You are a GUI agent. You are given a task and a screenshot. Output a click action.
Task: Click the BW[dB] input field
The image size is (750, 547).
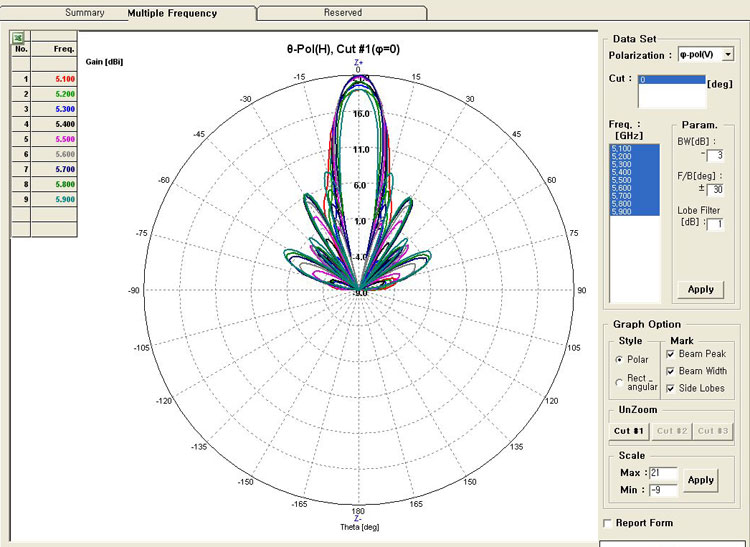click(x=715, y=155)
